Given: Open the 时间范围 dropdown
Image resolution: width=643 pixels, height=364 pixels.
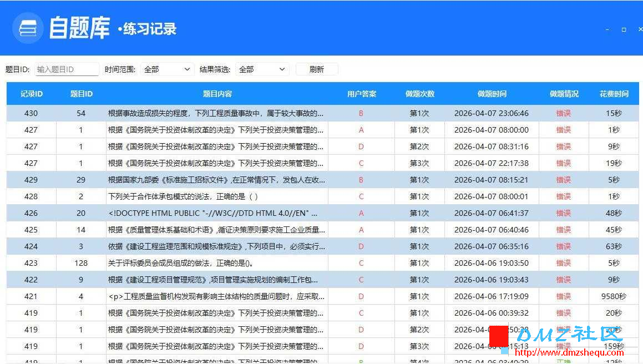Looking at the screenshot, I should coord(167,69).
